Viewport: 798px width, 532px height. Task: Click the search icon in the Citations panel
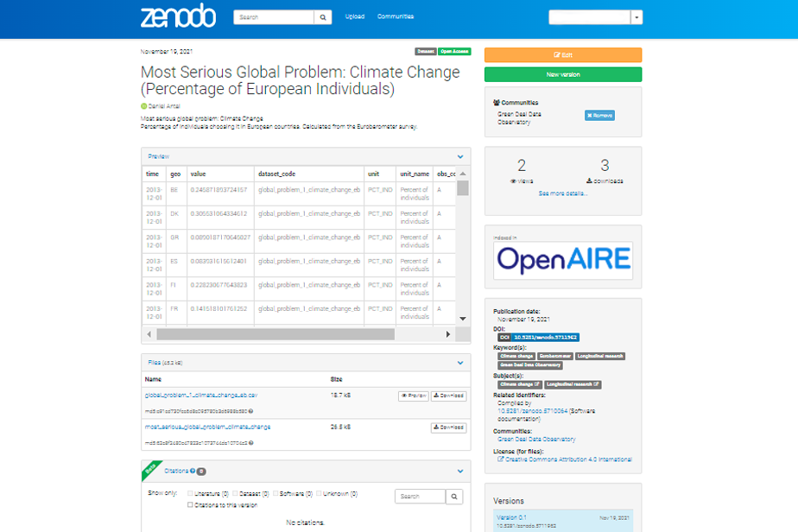[x=453, y=497]
